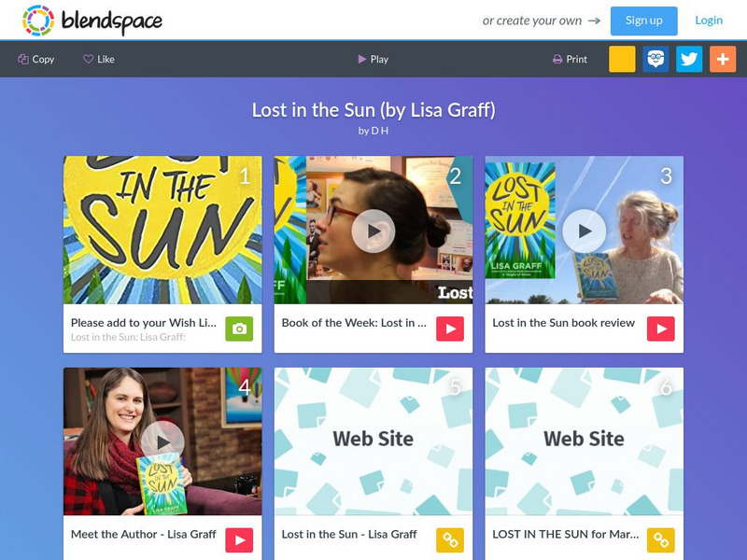Click red video icon for Book of the Week
The image size is (747, 560).
click(450, 329)
